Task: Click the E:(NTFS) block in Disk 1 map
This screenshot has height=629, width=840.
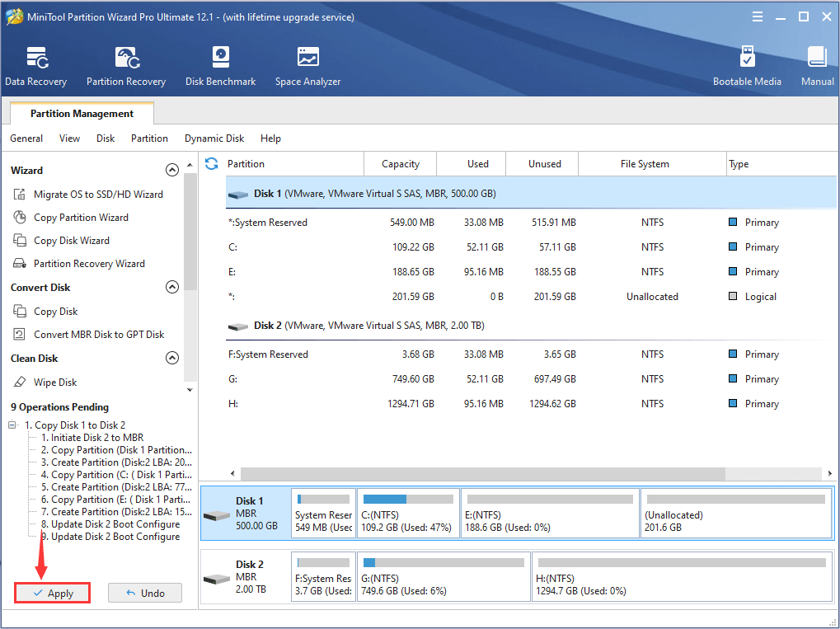Action: [x=550, y=514]
